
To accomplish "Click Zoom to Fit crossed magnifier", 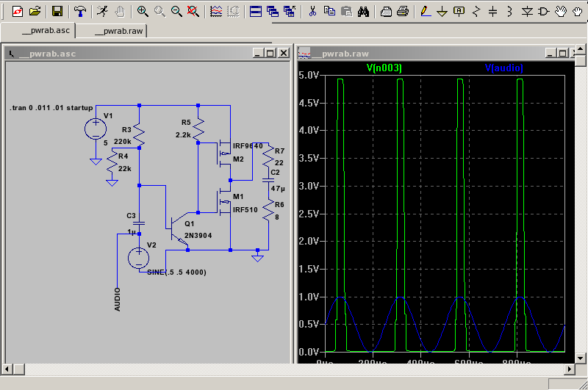I will pos(193,11).
